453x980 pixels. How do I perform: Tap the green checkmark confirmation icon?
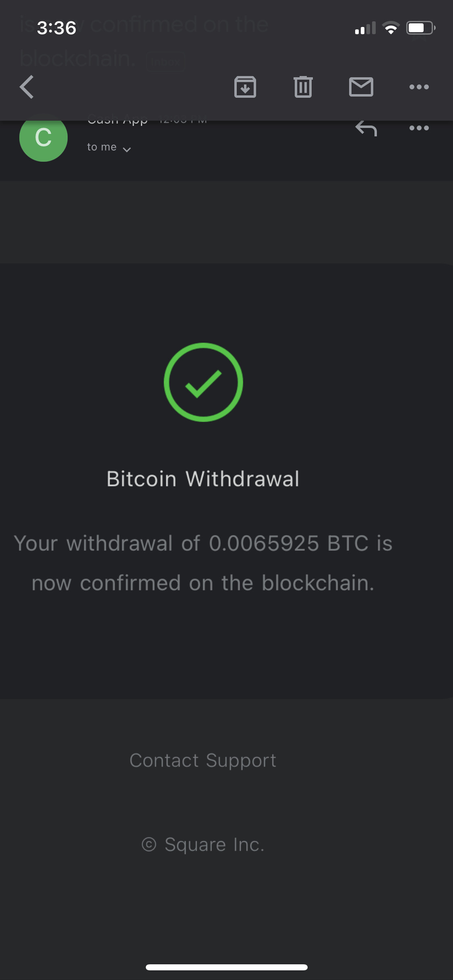click(x=203, y=382)
